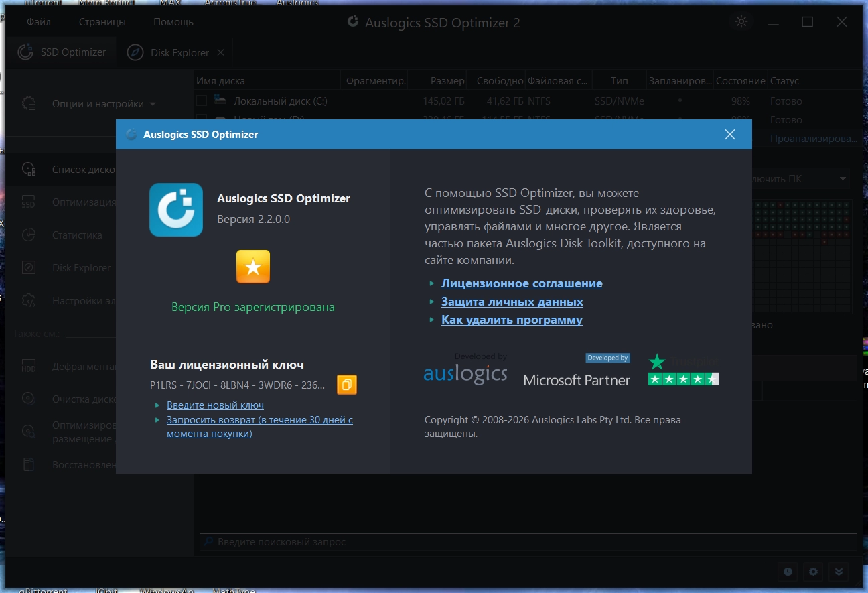
Task: Open the Защита личных данных link
Action: (x=512, y=302)
